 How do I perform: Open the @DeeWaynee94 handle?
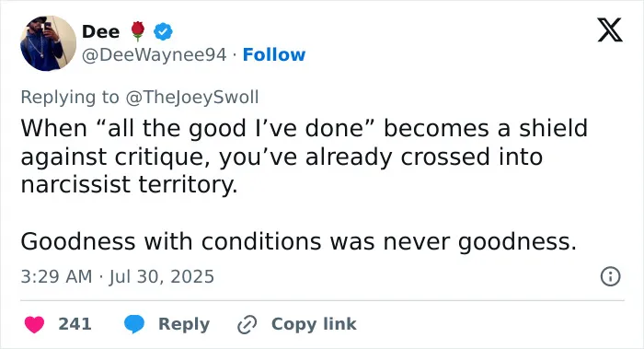(x=154, y=54)
